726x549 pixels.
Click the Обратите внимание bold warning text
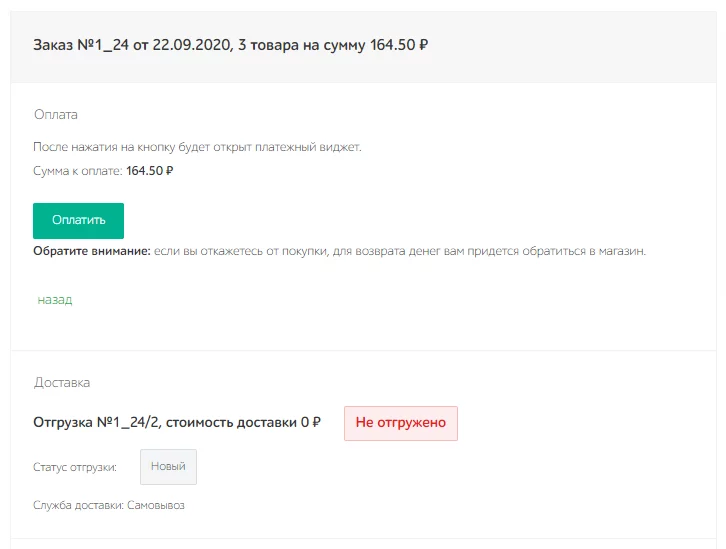click(x=91, y=251)
